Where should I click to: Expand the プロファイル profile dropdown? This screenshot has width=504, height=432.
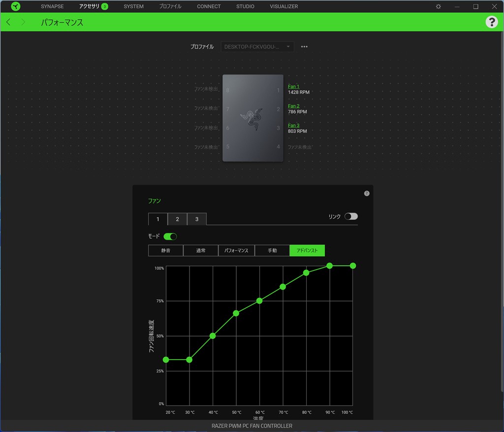coord(257,47)
